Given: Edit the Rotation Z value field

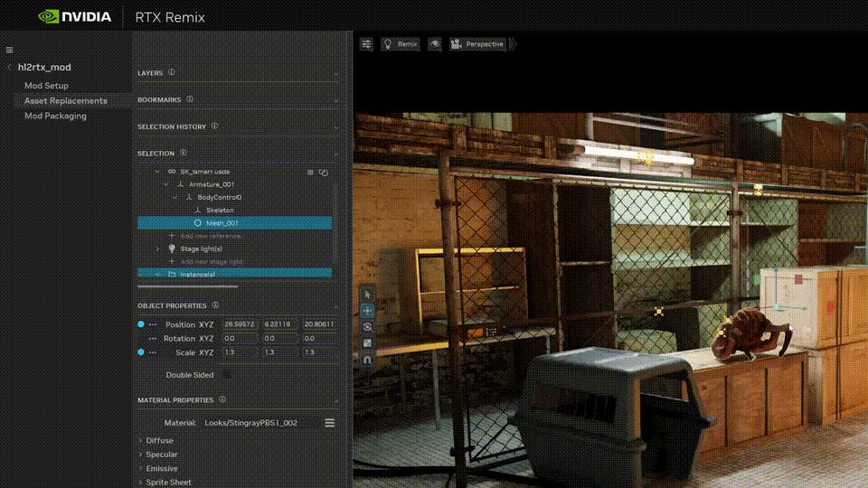Looking at the screenshot, I should point(320,338).
